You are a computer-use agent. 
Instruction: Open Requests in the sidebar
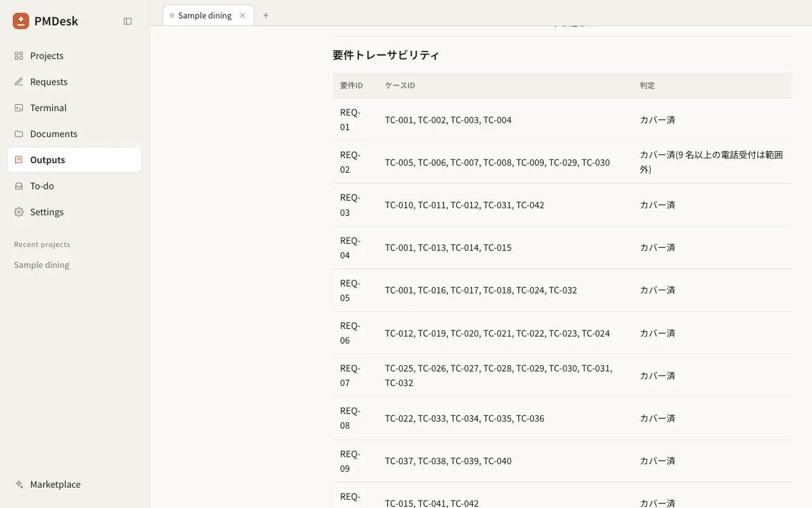point(74,82)
